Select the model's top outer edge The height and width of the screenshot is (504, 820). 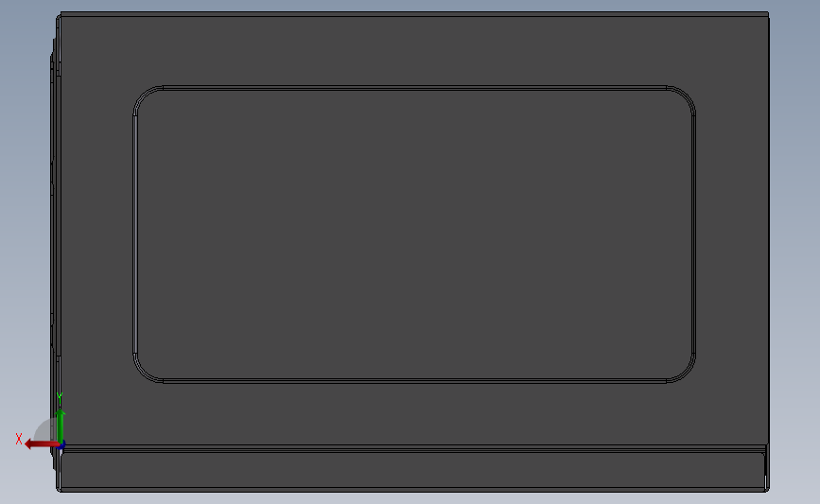click(x=414, y=13)
